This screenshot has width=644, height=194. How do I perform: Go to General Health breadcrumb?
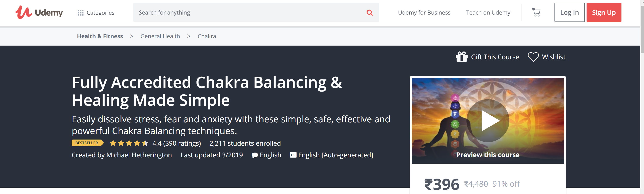click(x=160, y=36)
